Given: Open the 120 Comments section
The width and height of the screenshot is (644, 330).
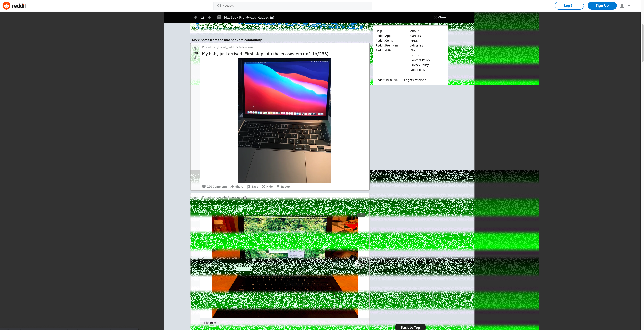Looking at the screenshot, I should (x=215, y=186).
